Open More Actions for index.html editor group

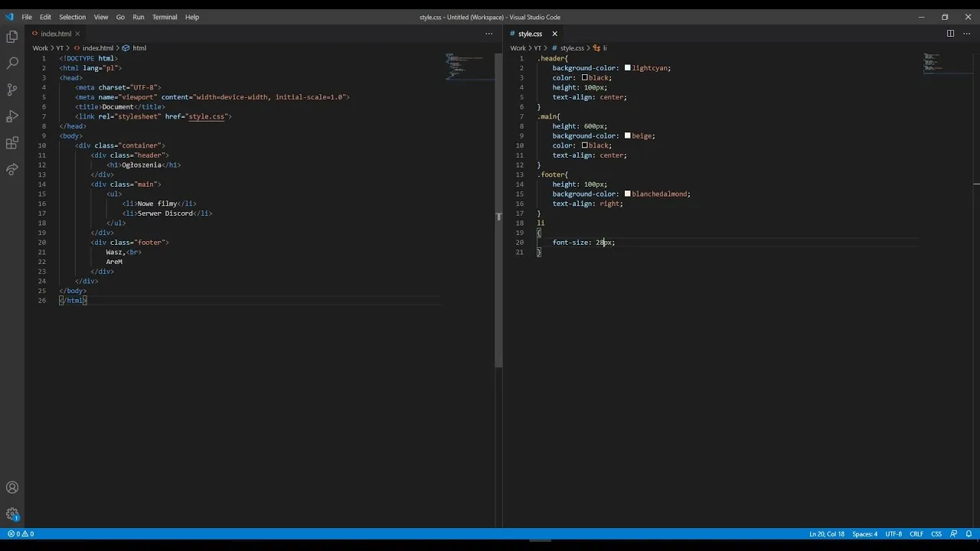[489, 34]
